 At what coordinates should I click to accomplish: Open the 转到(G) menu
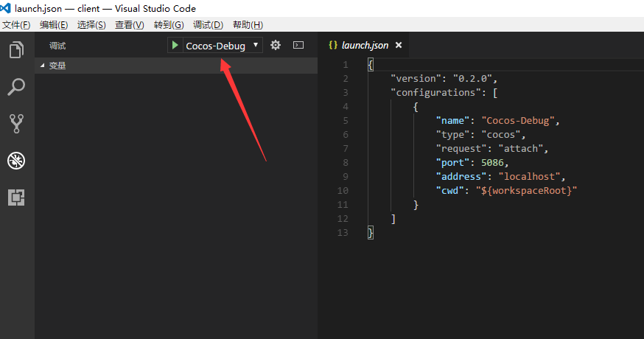point(169,25)
